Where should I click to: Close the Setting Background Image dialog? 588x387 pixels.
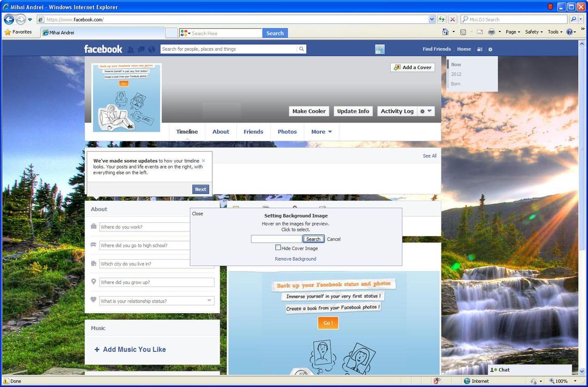pyautogui.click(x=198, y=214)
